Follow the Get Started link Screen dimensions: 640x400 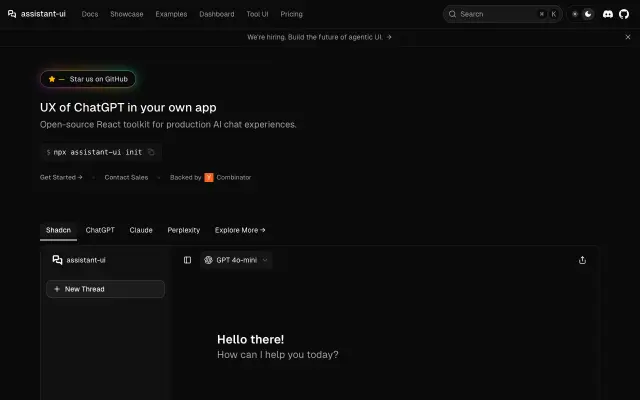[61, 178]
